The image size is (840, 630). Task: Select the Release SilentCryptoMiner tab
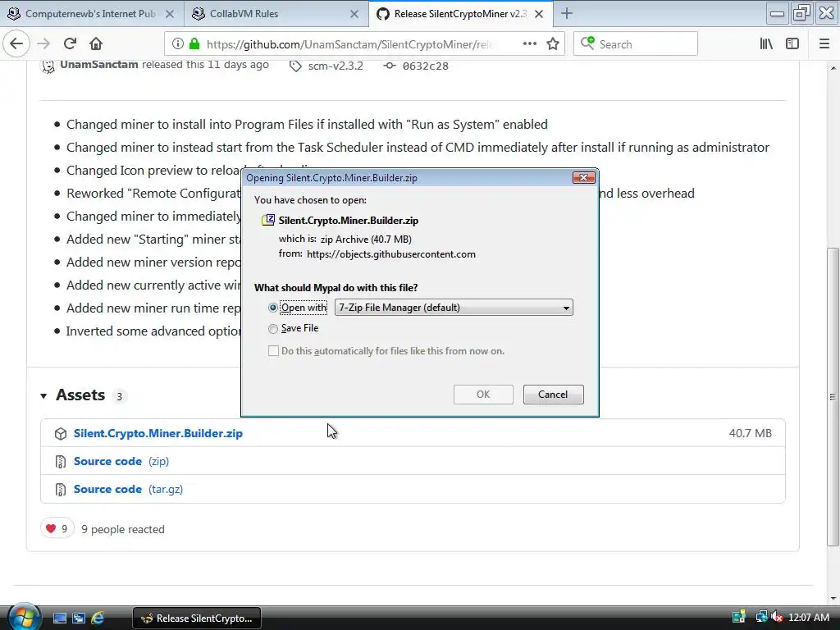click(x=460, y=14)
